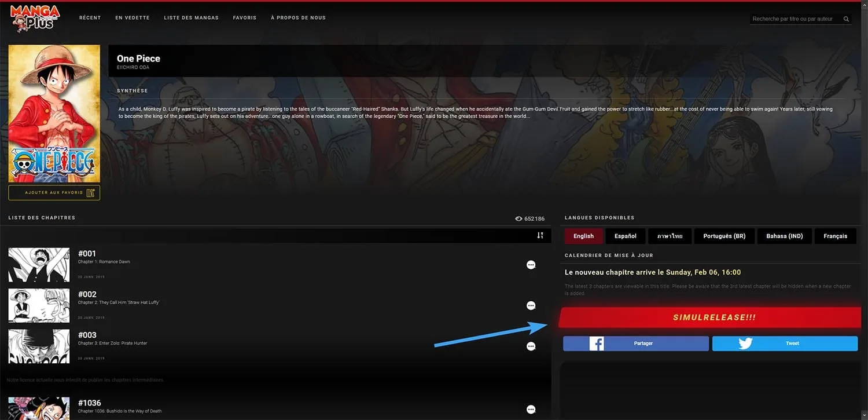Image resolution: width=868 pixels, height=420 pixels.
Task: Open chapter #001 Romance Dawn
Action: pyautogui.click(x=104, y=262)
